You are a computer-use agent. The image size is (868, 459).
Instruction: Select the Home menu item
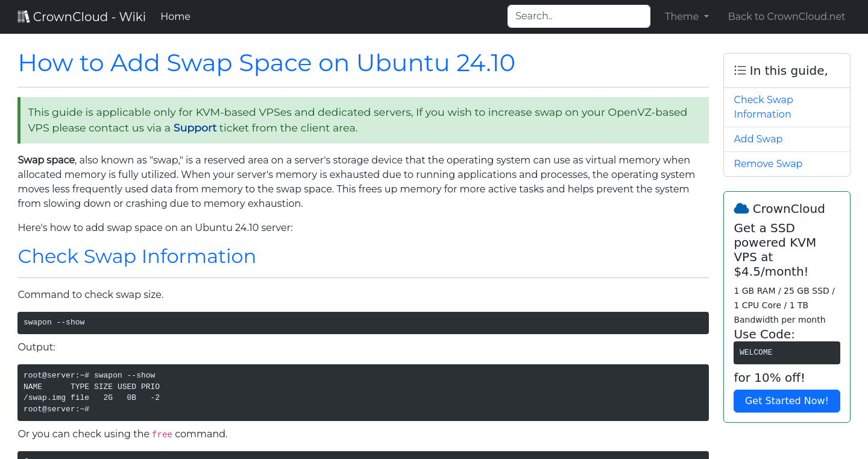pyautogui.click(x=175, y=16)
